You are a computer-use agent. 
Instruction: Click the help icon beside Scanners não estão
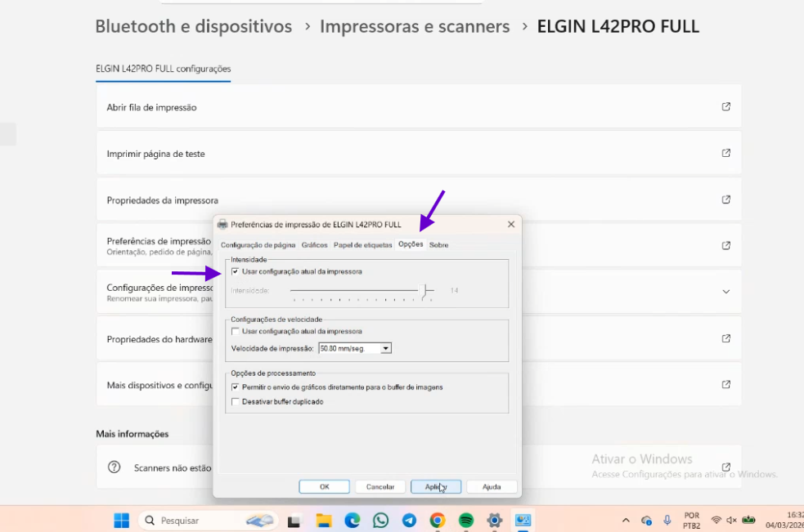coord(114,467)
